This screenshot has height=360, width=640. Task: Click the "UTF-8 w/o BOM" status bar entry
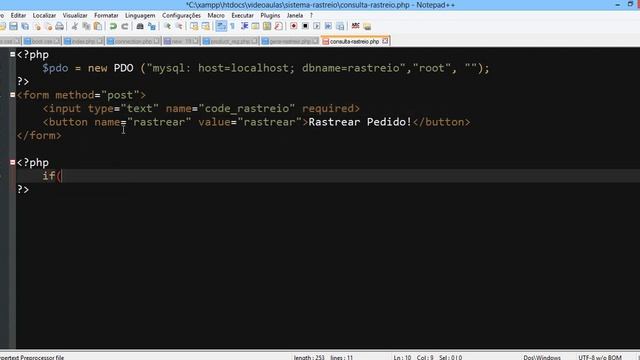point(600,357)
